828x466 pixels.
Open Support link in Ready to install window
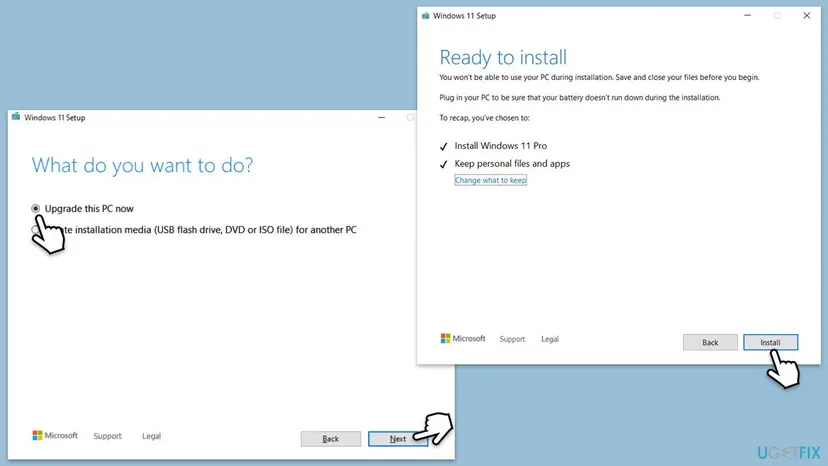pyautogui.click(x=512, y=339)
